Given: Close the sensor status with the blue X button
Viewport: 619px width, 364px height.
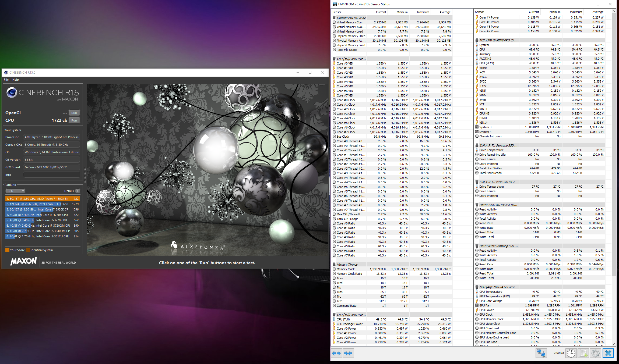Looking at the screenshot, I should tap(608, 353).
